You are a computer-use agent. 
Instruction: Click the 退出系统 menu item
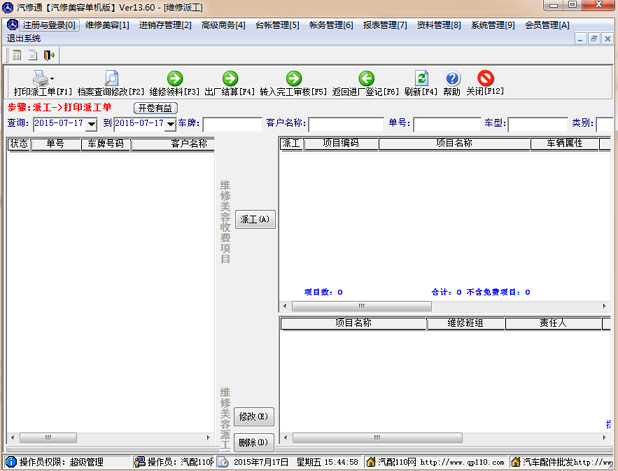tap(24, 39)
